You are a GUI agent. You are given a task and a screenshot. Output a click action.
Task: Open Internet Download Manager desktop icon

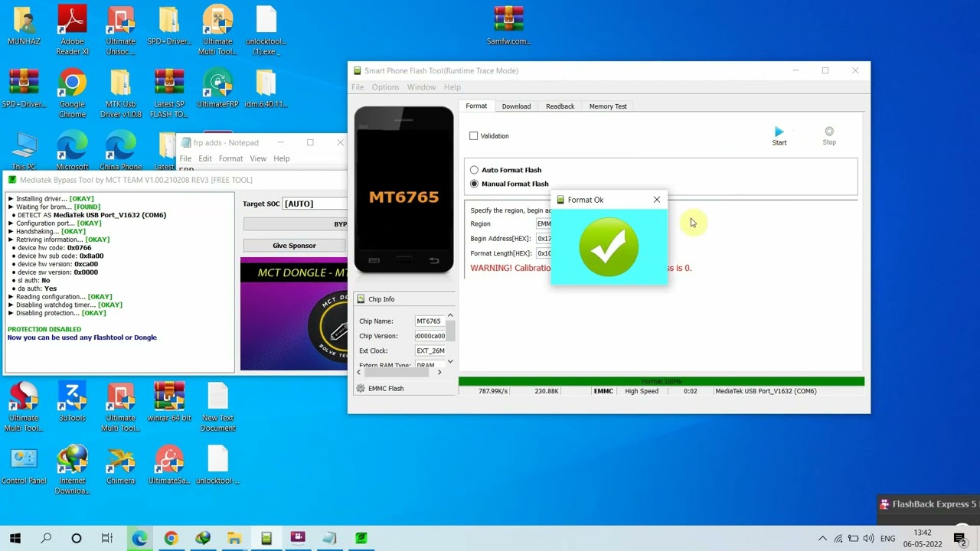72,470
